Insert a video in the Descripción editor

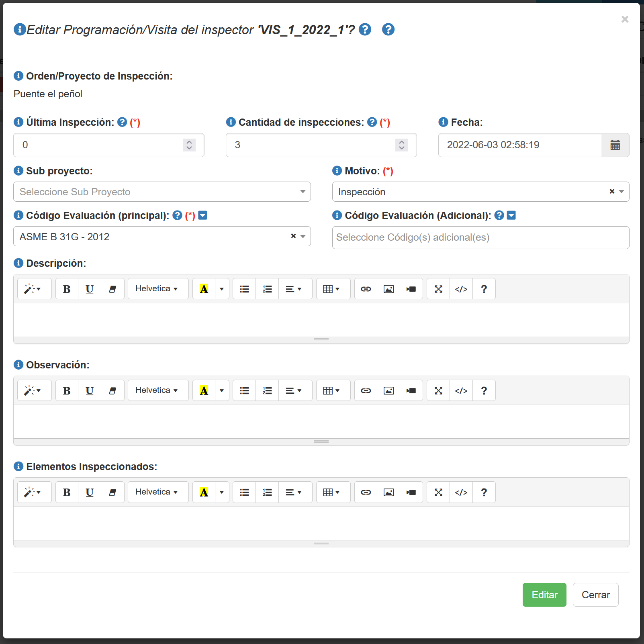click(x=411, y=289)
